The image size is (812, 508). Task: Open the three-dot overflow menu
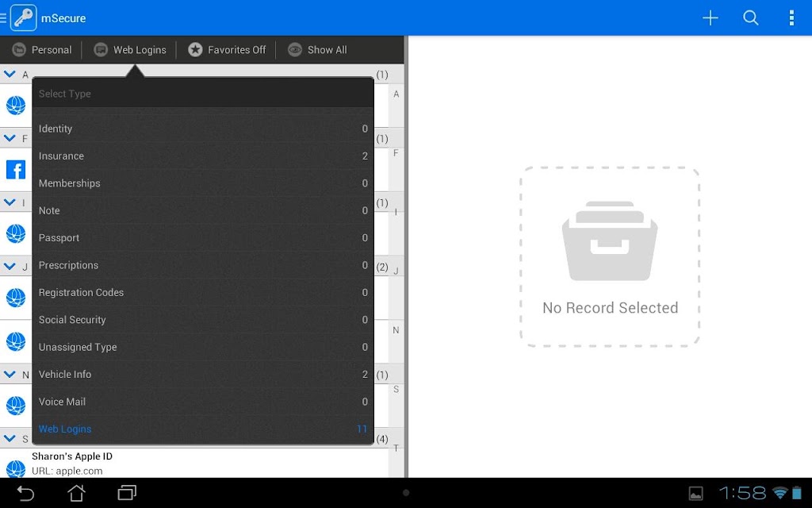point(791,18)
